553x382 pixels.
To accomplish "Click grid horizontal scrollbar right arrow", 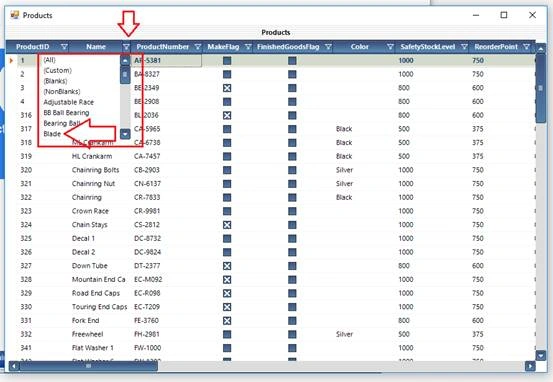I will click(x=530, y=366).
